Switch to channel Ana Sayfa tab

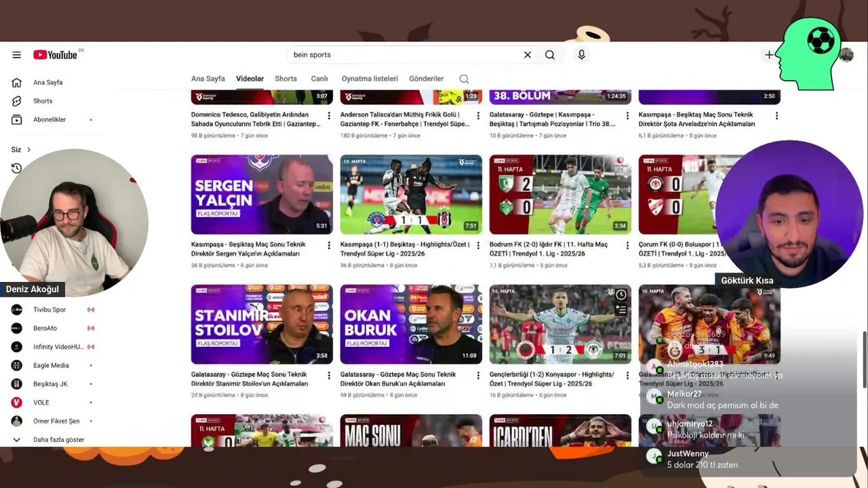[208, 79]
